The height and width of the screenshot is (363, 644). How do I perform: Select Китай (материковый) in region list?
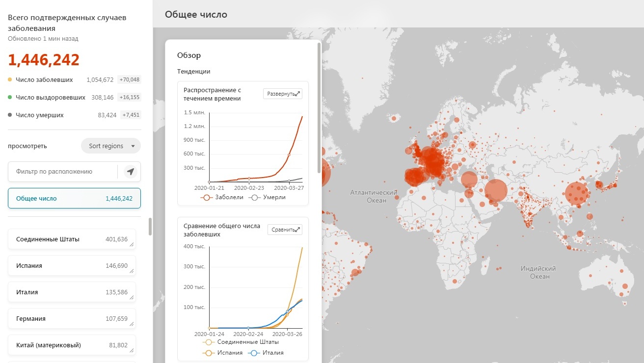[x=72, y=345]
